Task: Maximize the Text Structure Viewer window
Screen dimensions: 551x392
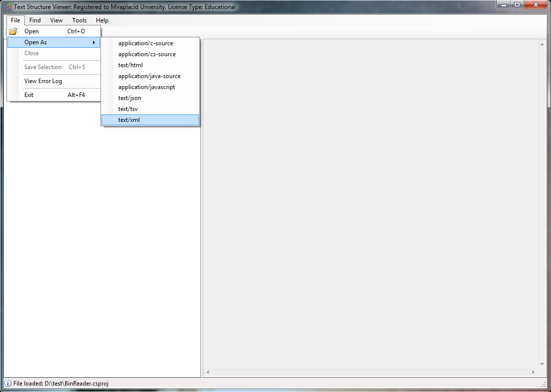Action: click(517, 5)
